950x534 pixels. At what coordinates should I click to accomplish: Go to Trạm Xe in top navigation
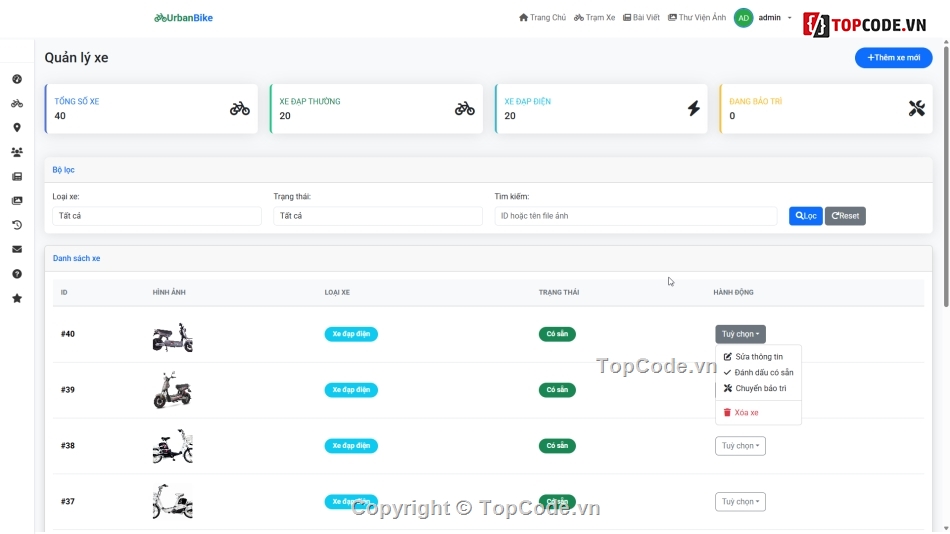(x=595, y=18)
